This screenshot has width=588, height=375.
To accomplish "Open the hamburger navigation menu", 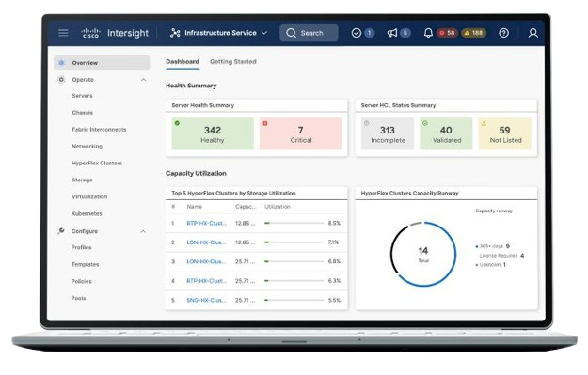I will [63, 33].
